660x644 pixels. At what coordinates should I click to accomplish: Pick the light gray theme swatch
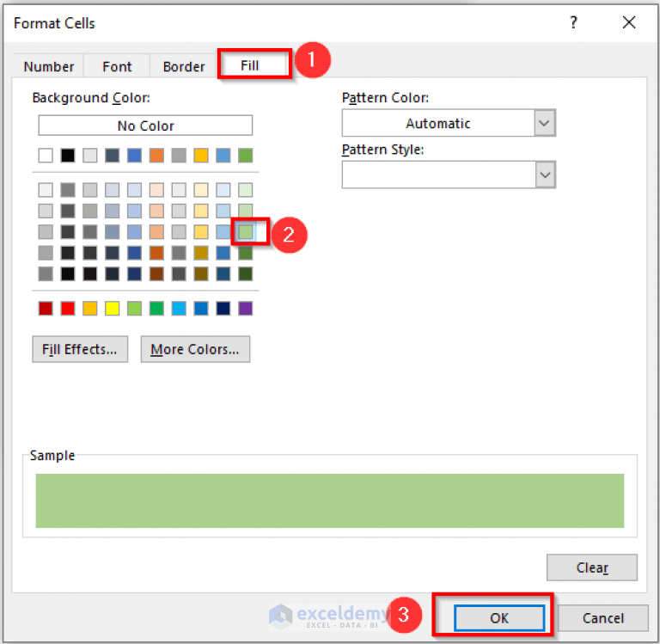coord(90,156)
